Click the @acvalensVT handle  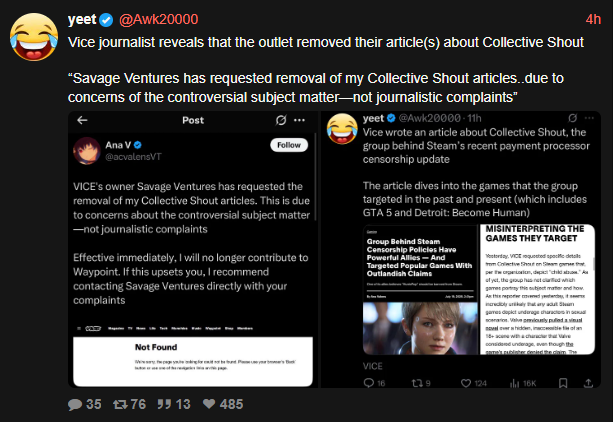tap(133, 157)
